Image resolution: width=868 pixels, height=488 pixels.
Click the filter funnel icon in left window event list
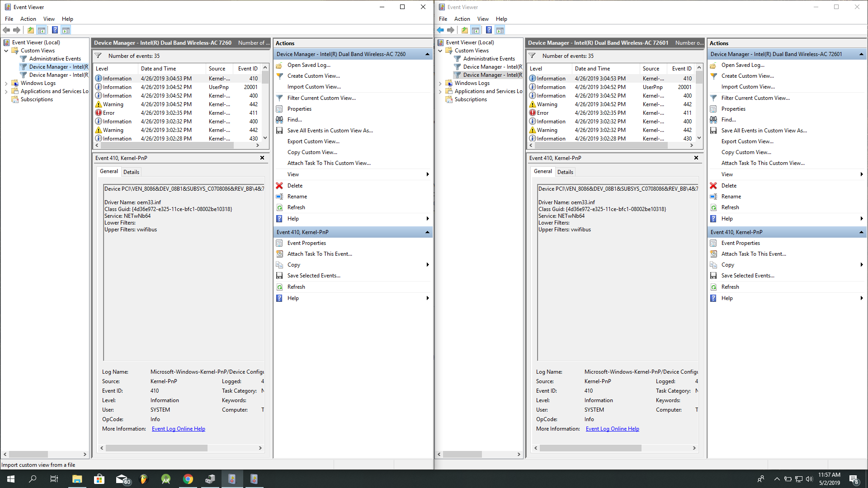click(x=98, y=56)
